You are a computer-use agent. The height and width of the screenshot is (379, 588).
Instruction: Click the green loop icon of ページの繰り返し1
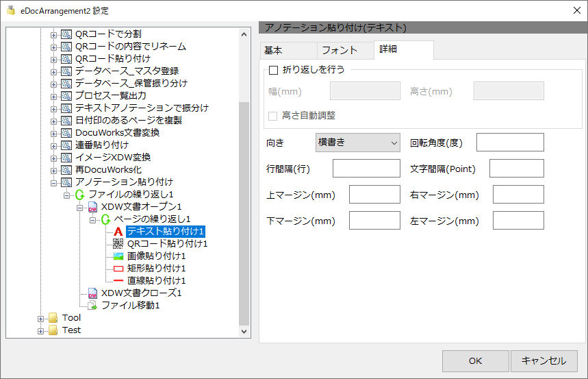coord(105,219)
